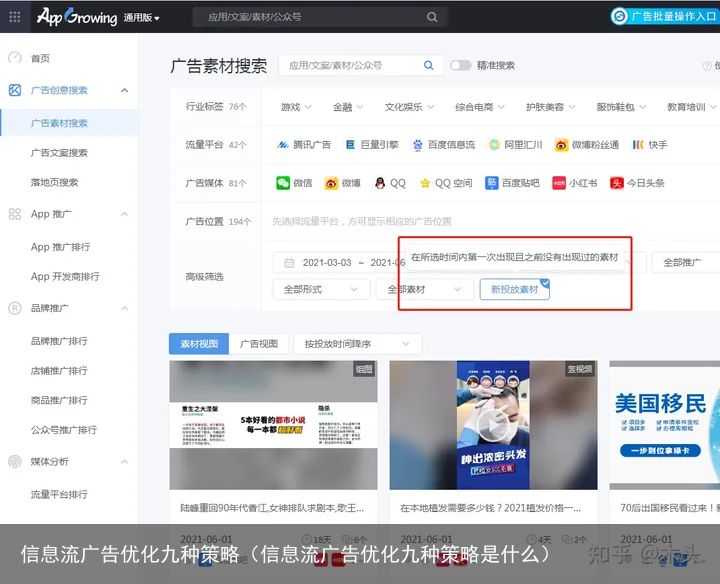This screenshot has height=584, width=720.
Task: Open App 开发商排行 in the sidebar
Action: 65,276
